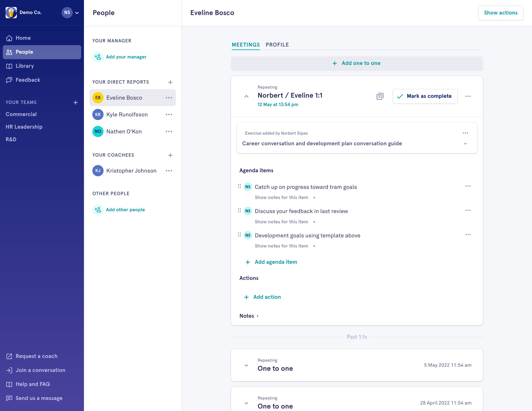The image size is (532, 411).
Task: Click plus icon next to Your Direct Reports
Action: tap(170, 82)
